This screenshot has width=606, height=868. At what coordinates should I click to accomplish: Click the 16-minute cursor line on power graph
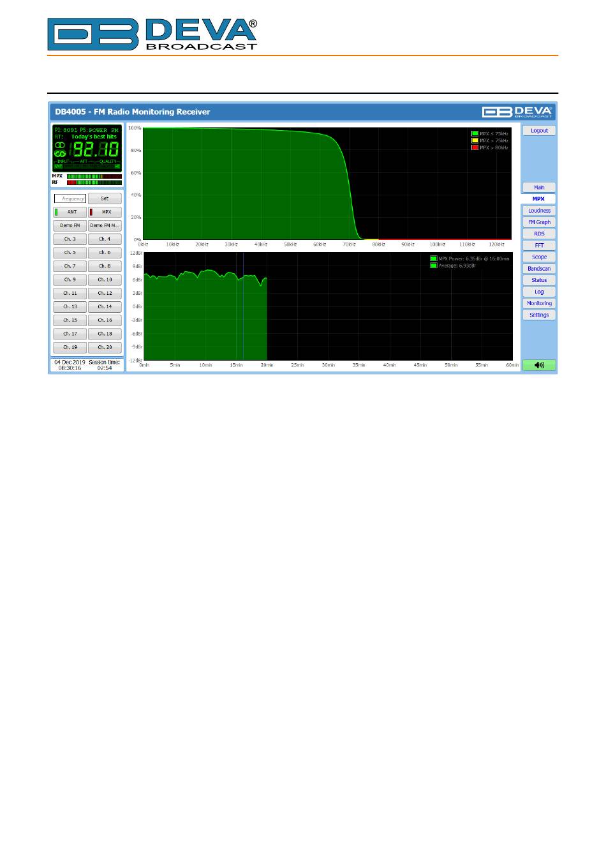(x=243, y=306)
